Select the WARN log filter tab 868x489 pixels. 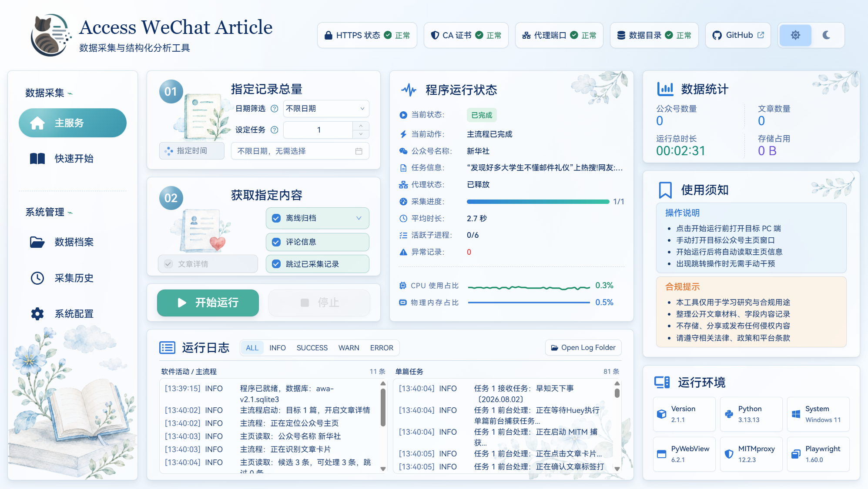[349, 348]
